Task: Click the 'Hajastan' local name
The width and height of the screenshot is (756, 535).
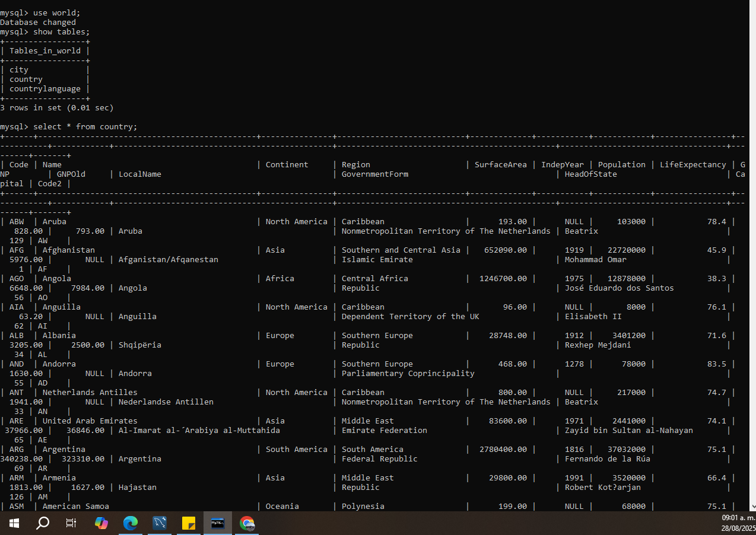Action: [138, 488]
